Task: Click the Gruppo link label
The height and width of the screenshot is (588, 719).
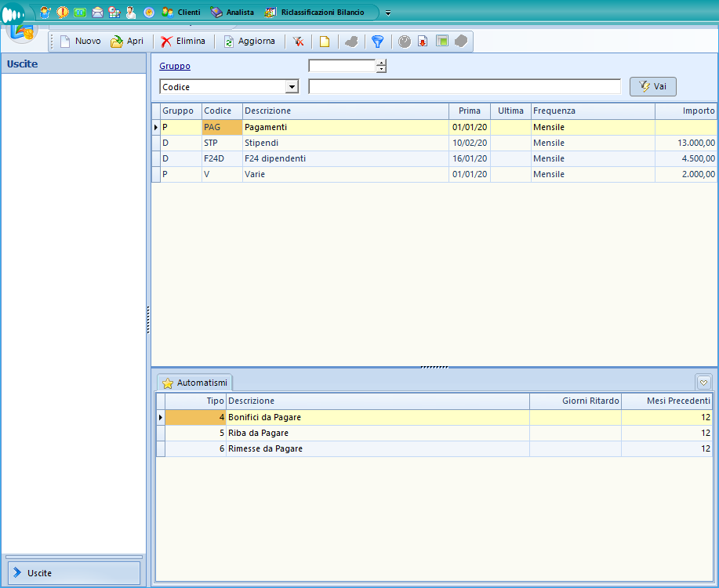Action: [x=175, y=67]
